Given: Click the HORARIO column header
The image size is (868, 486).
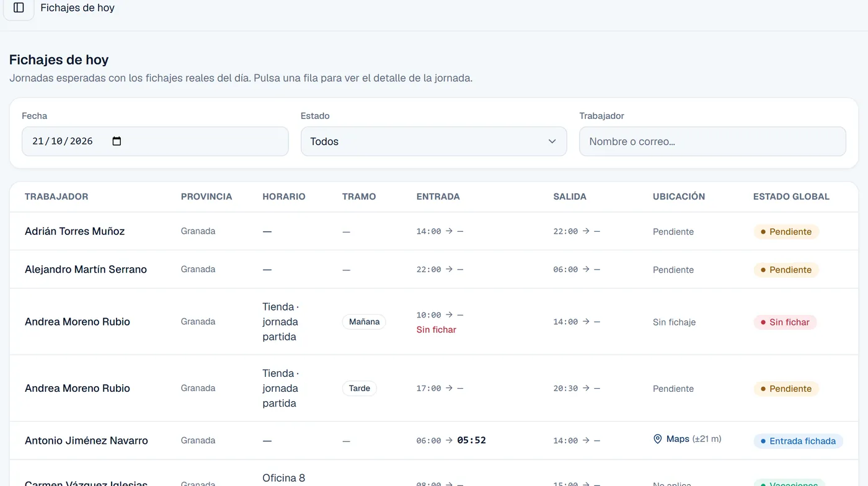Looking at the screenshot, I should pos(284,197).
